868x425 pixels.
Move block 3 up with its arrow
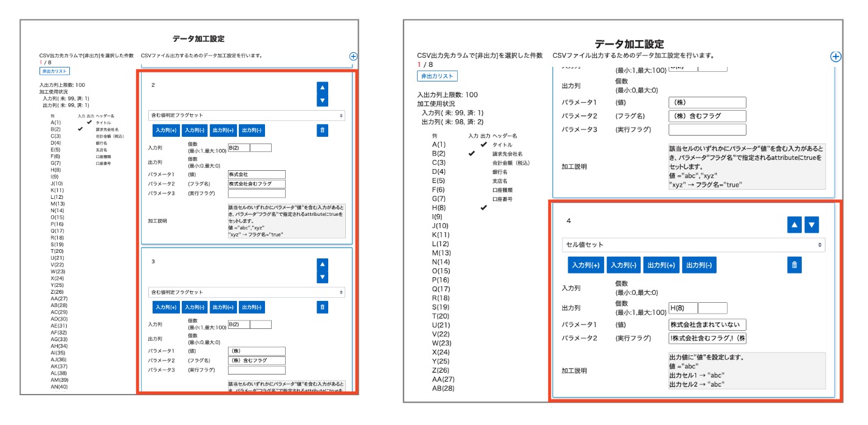click(322, 264)
